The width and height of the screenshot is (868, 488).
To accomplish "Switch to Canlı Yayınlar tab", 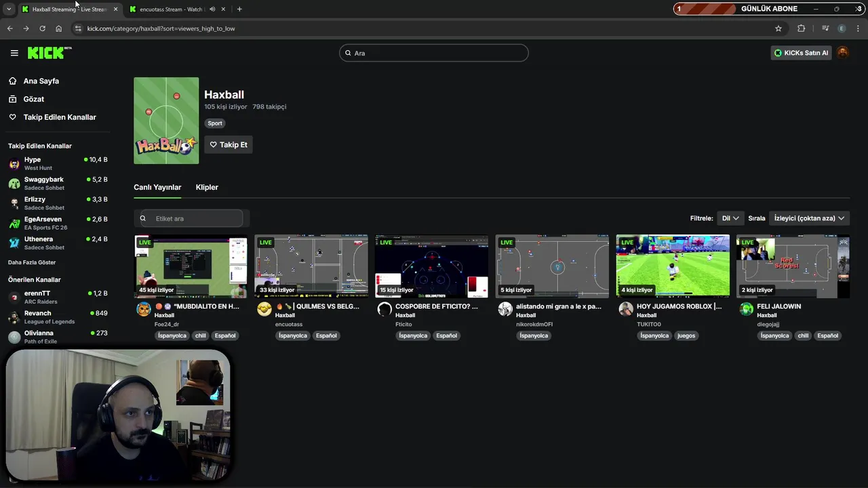I will pyautogui.click(x=157, y=187).
